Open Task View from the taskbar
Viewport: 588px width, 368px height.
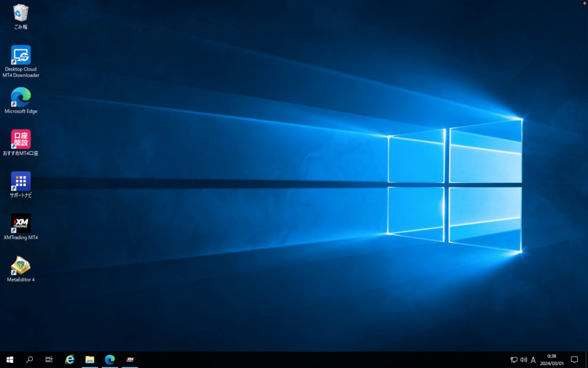49,360
